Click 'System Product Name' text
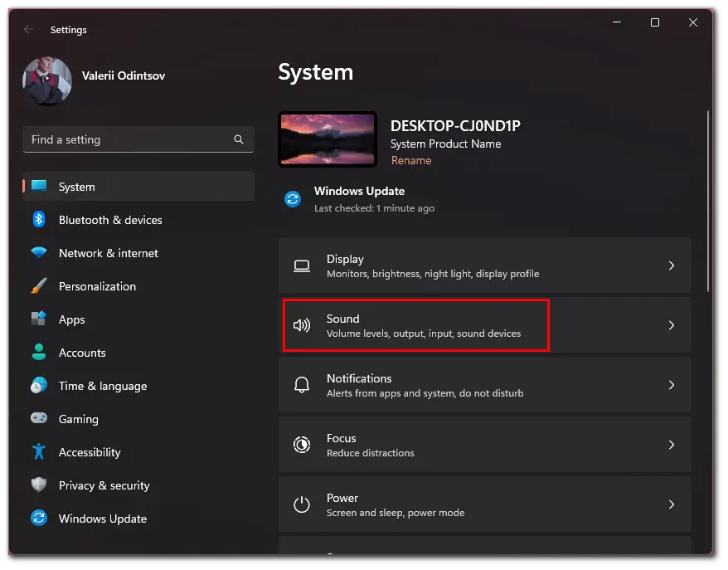The height and width of the screenshot is (570, 728). tap(446, 144)
